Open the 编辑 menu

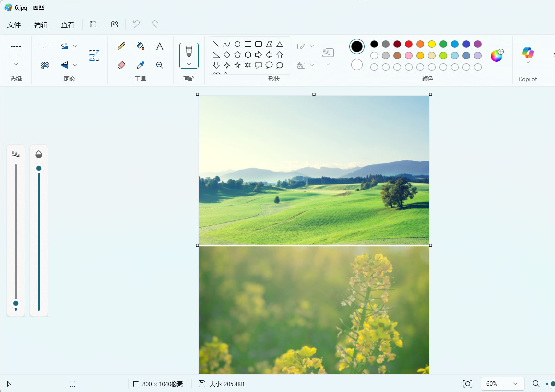[41, 25]
